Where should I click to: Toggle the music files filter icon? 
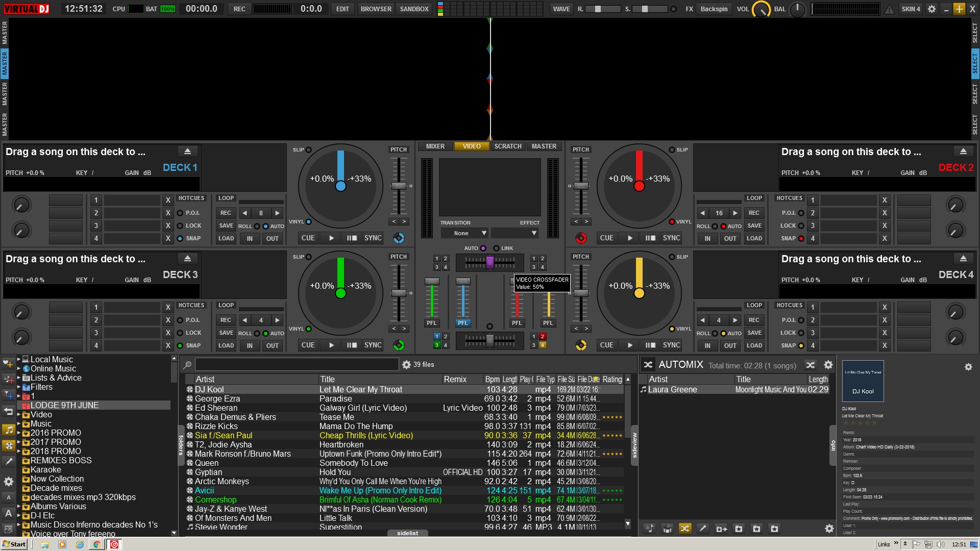click(8, 430)
